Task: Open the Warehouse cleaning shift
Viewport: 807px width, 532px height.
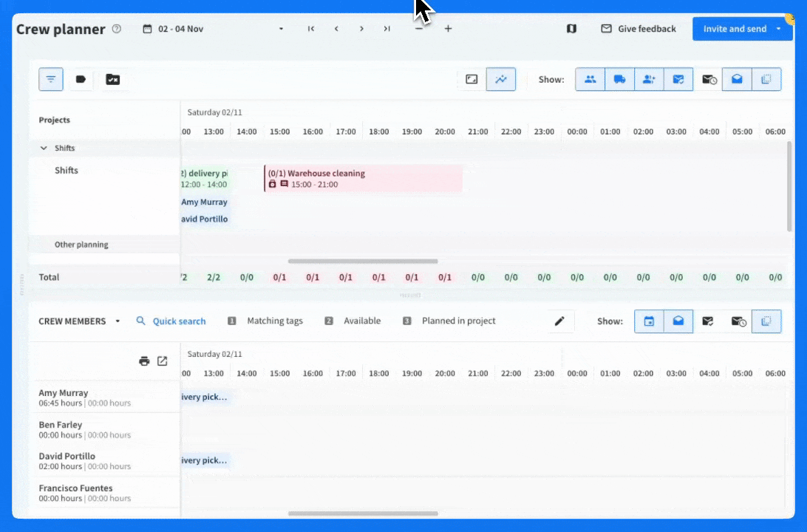Action: 364,179
